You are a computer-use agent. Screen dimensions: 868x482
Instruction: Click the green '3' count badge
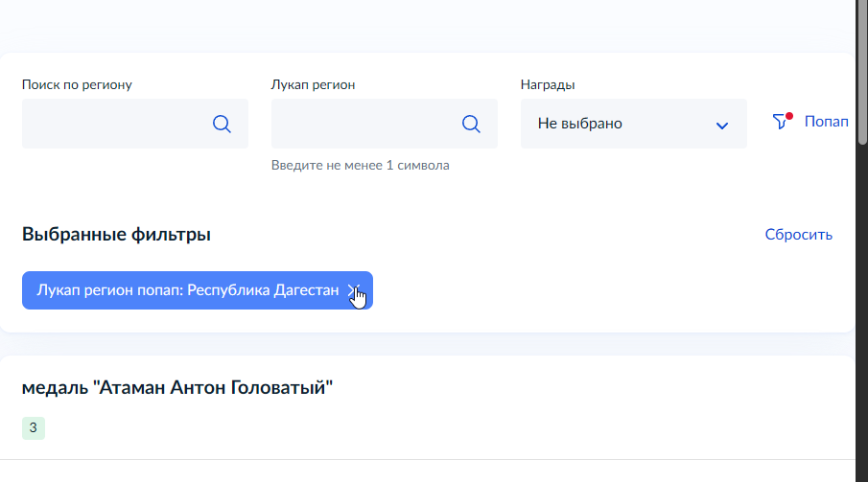tap(34, 428)
